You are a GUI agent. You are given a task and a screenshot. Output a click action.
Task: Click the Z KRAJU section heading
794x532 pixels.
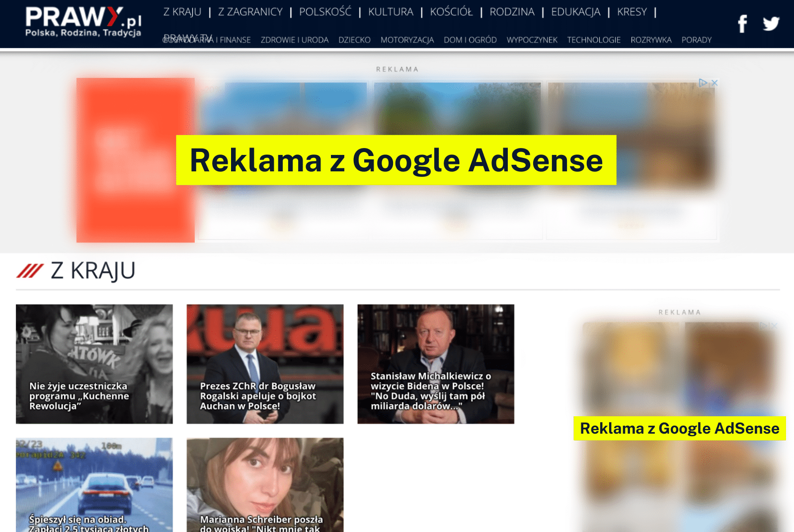[x=92, y=271]
